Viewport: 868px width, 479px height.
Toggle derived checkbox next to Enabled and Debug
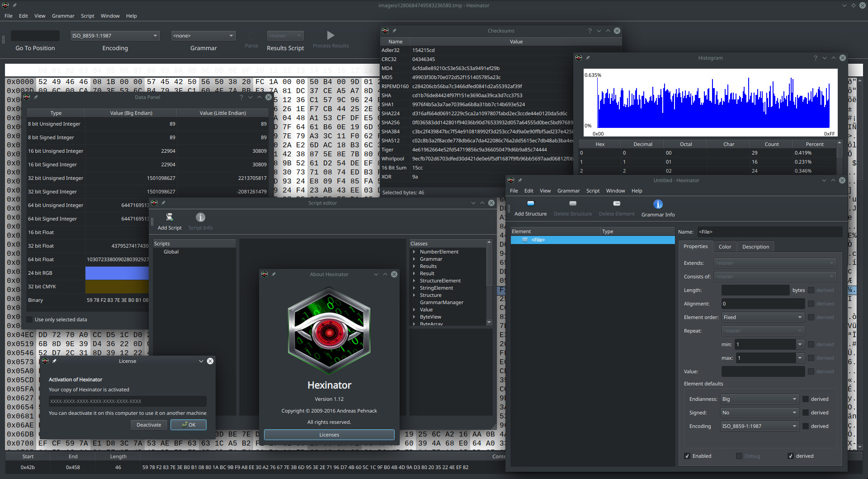(790, 456)
